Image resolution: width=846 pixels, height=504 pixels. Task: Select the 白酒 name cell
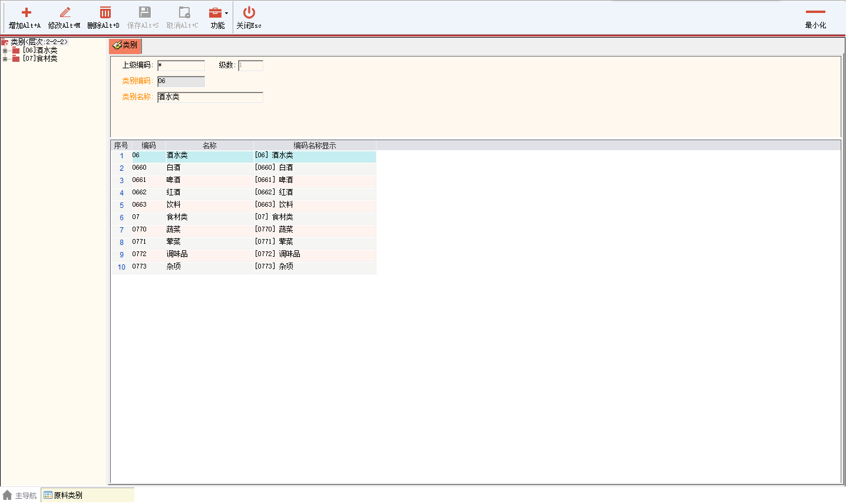pyautogui.click(x=209, y=168)
